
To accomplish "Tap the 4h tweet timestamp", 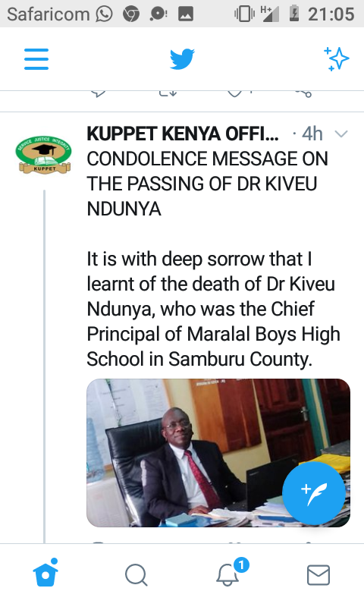I will [x=312, y=134].
